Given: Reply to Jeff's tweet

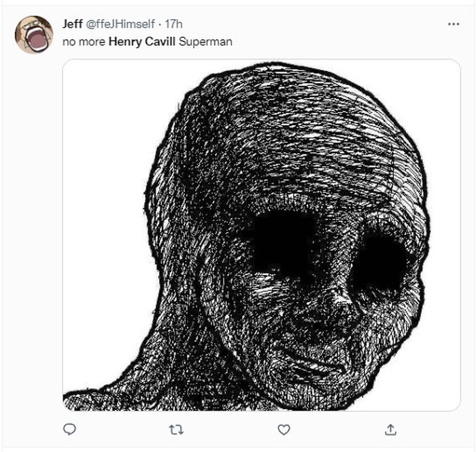Looking at the screenshot, I should [69, 430].
